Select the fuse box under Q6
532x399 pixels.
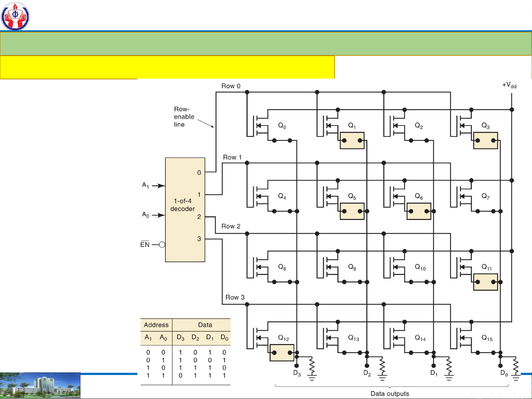pyautogui.click(x=419, y=211)
